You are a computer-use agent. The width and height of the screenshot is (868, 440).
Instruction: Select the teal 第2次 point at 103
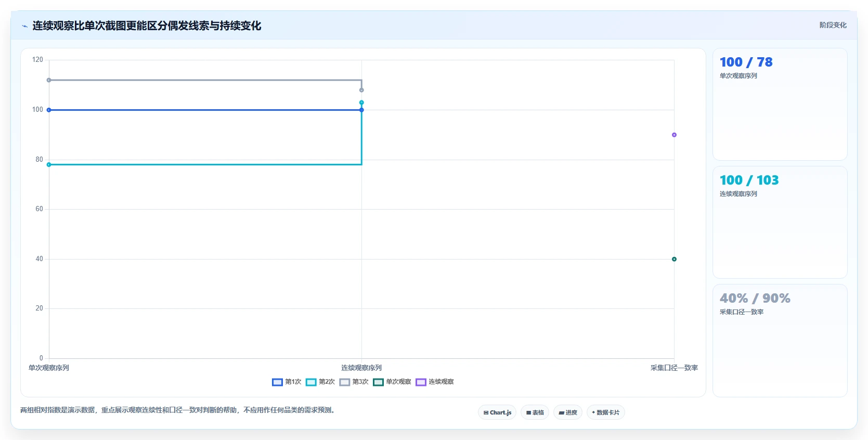tap(361, 102)
